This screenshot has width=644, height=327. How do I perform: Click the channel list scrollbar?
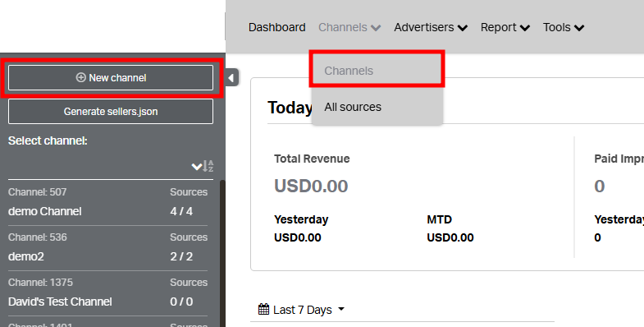[x=222, y=253]
